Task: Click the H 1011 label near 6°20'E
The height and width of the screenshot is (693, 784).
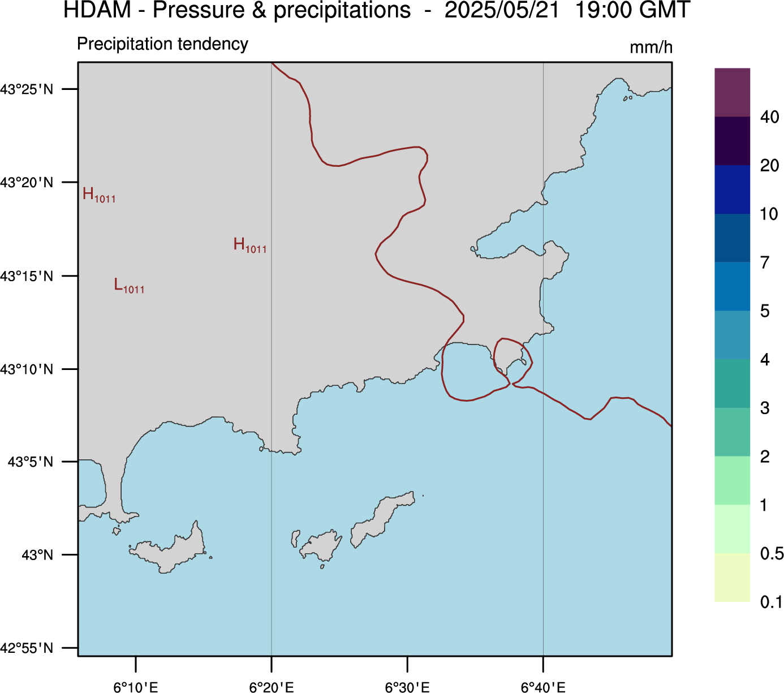Action: [250, 245]
